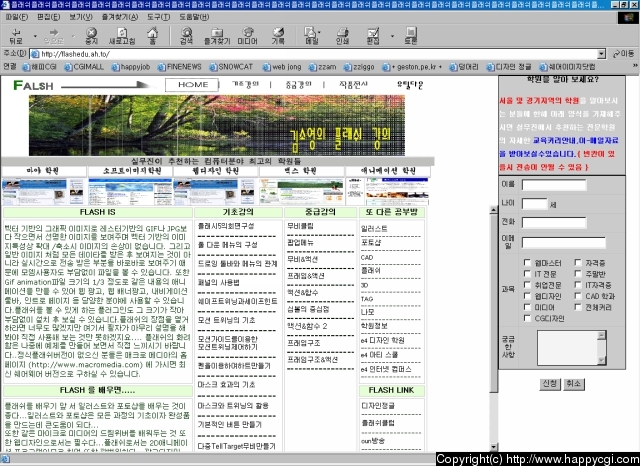Click the HOME navigation button on page
Viewport: 640px width, 466px height.
coord(192,85)
